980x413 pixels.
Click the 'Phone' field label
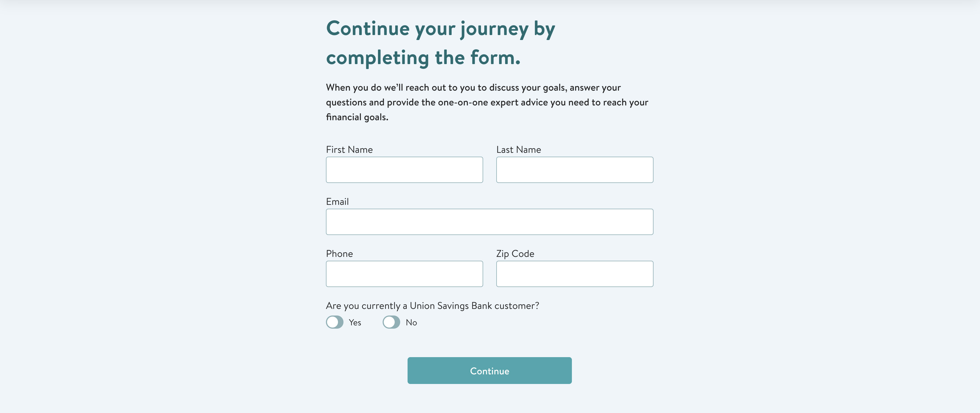[339, 254]
